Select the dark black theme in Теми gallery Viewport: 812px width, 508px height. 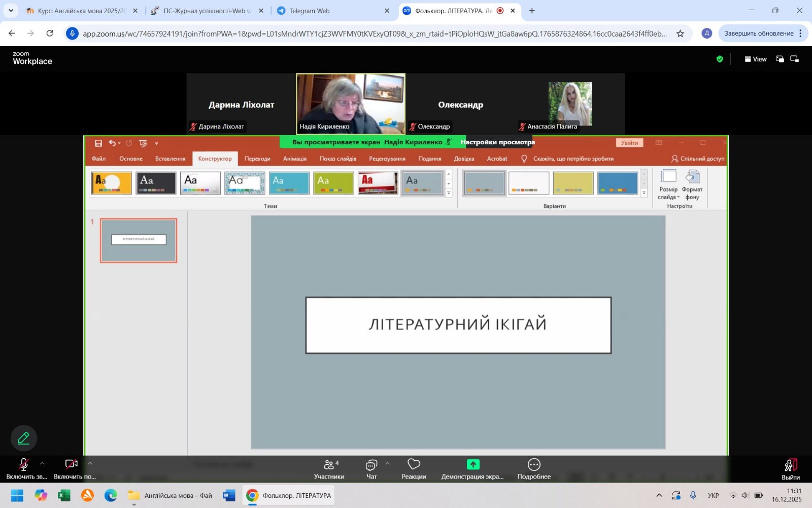[155, 182]
